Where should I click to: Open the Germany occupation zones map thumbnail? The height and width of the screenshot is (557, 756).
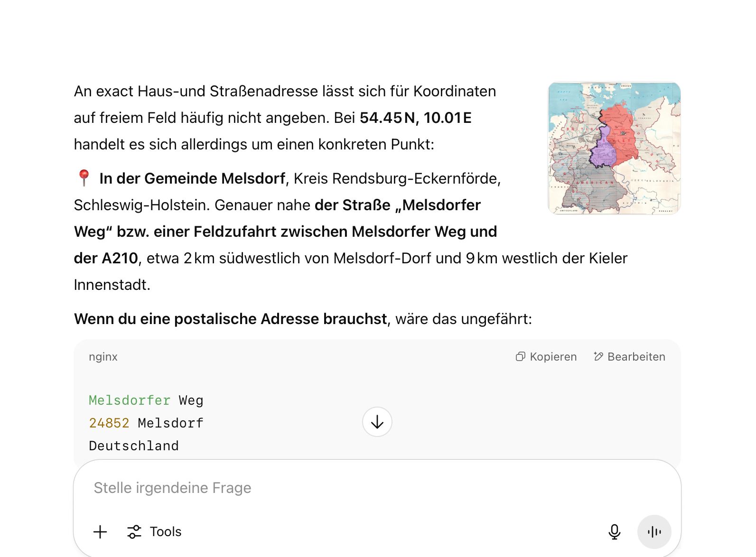click(x=614, y=149)
